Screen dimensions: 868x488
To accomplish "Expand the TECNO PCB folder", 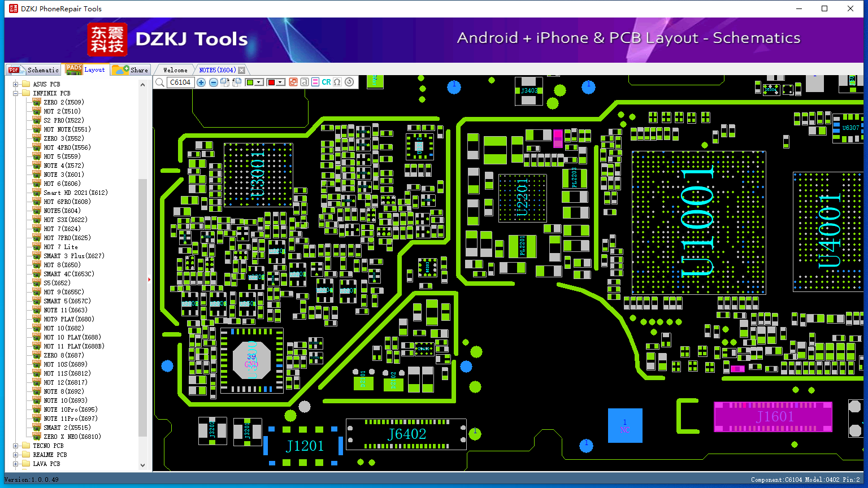I will pos(16,446).
